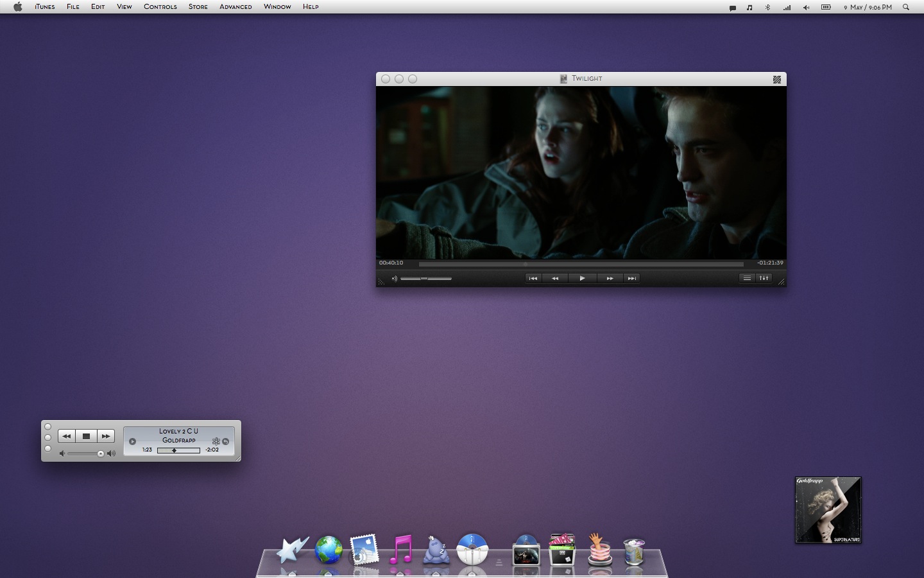Click the small play arrow in iTunes display

tap(132, 441)
